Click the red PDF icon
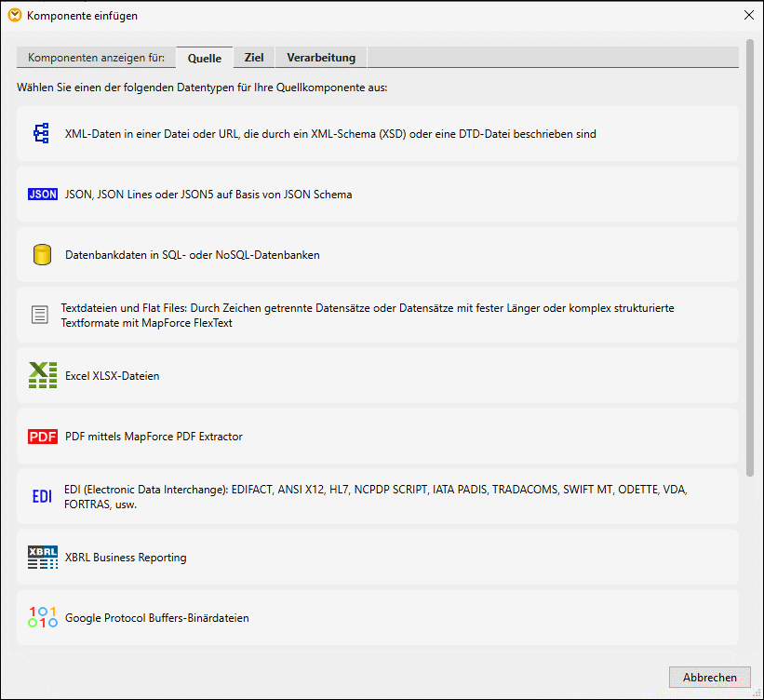Viewport: 764px width, 700px height. [x=43, y=437]
